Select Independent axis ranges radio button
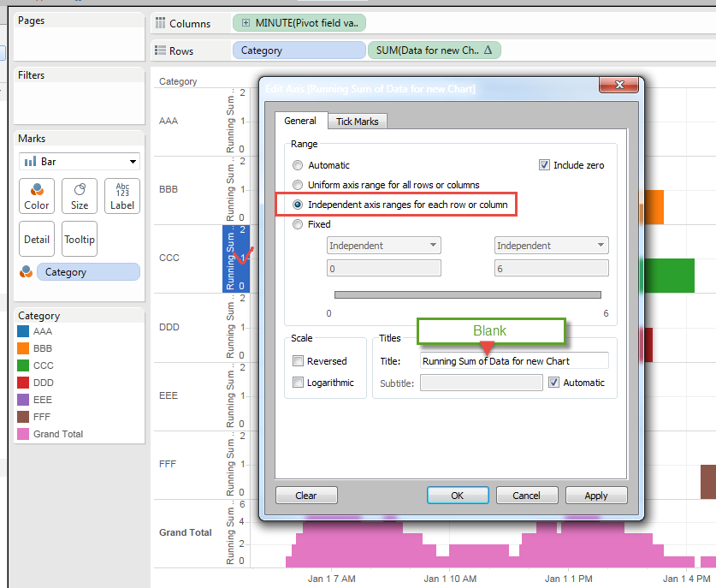Screen dimensions: 716x588 click(298, 205)
